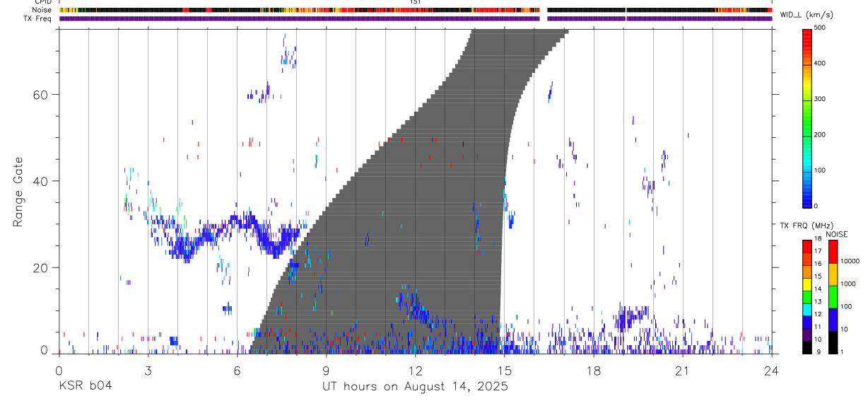Click the 'Range Gate' vertical axis title

pos(18,192)
